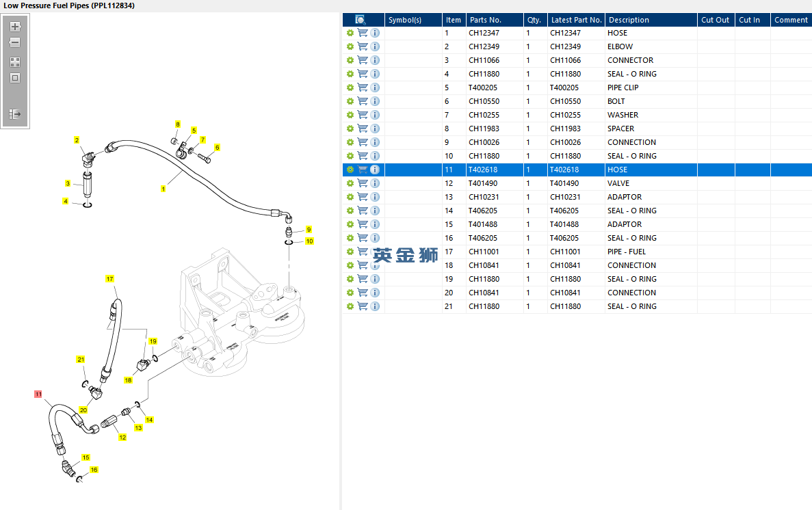Click the export list arrow icon
The width and height of the screenshot is (812, 510).
click(15, 114)
